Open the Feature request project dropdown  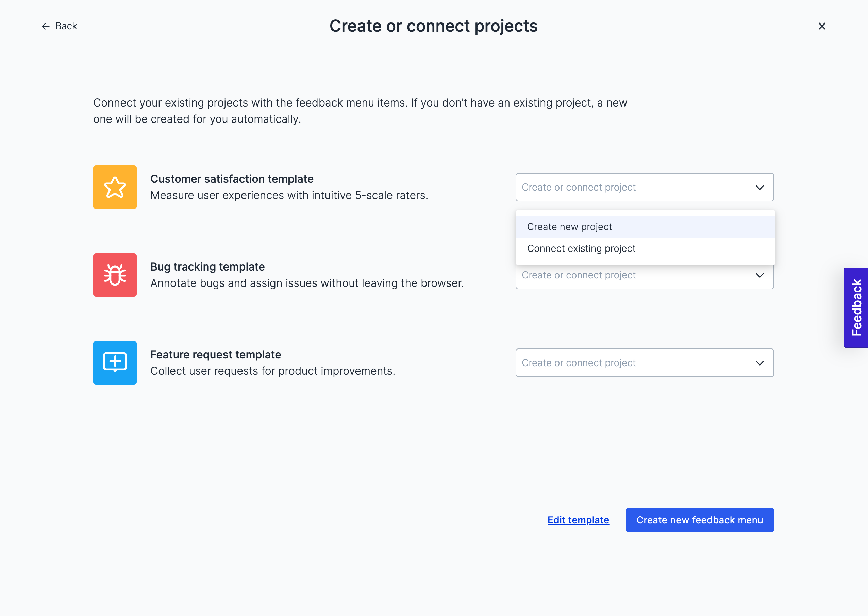click(644, 363)
